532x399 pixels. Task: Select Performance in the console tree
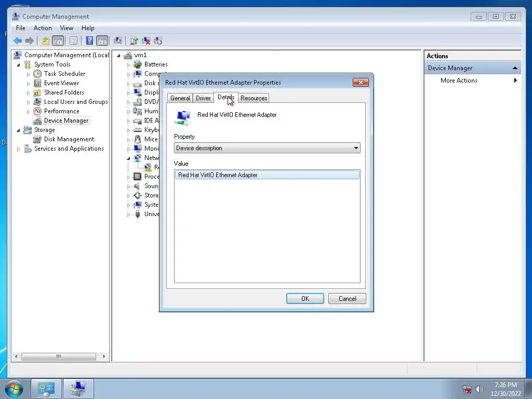tap(61, 111)
